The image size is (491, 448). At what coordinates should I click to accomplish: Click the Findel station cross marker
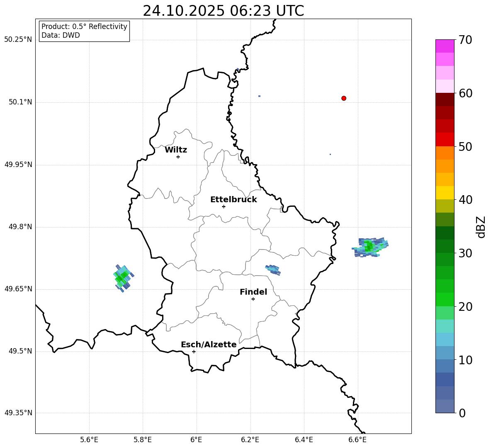point(253,299)
